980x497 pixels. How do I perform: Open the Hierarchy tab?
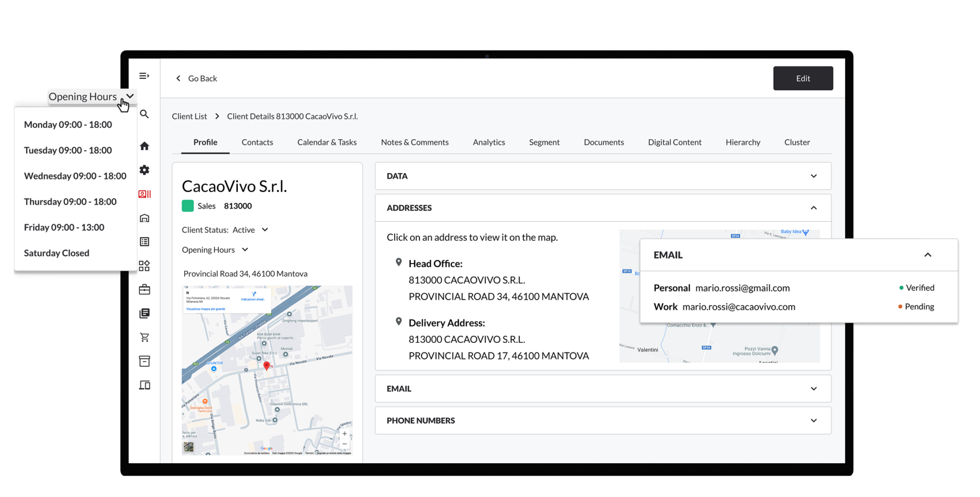[743, 143]
